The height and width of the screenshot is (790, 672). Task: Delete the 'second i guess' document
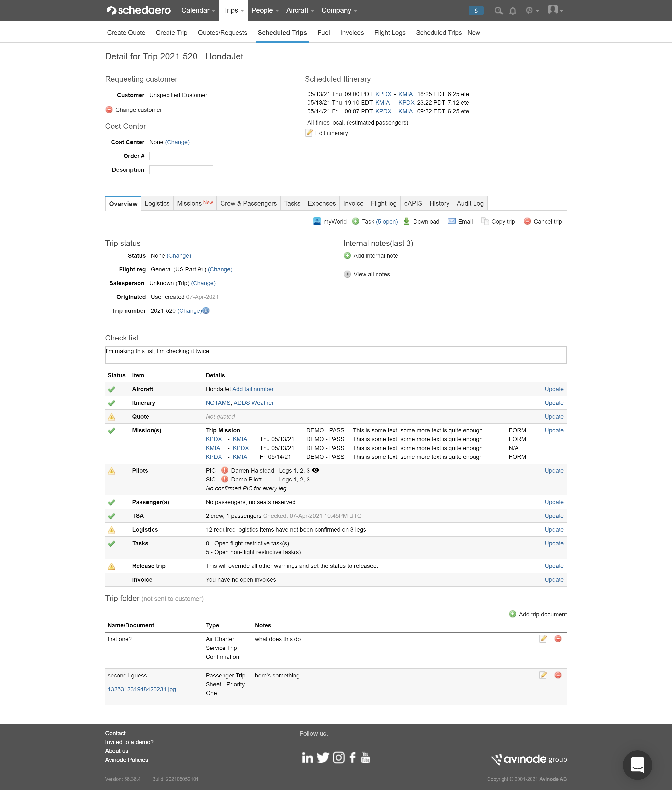point(559,675)
